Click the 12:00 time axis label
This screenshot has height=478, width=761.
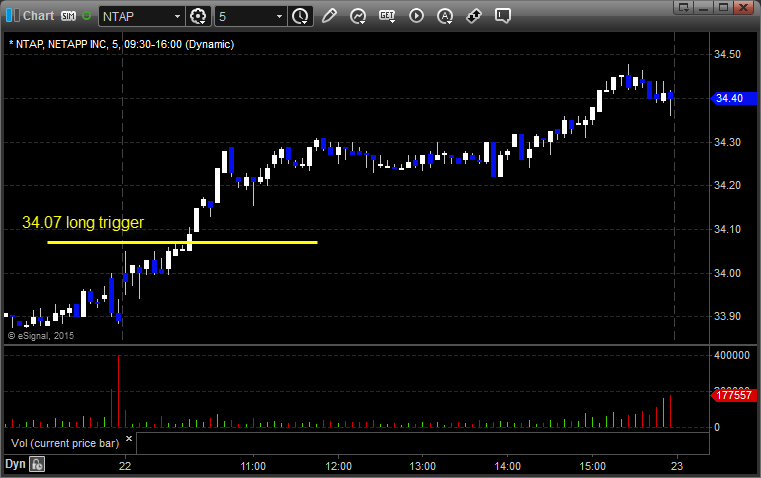[x=338, y=466]
